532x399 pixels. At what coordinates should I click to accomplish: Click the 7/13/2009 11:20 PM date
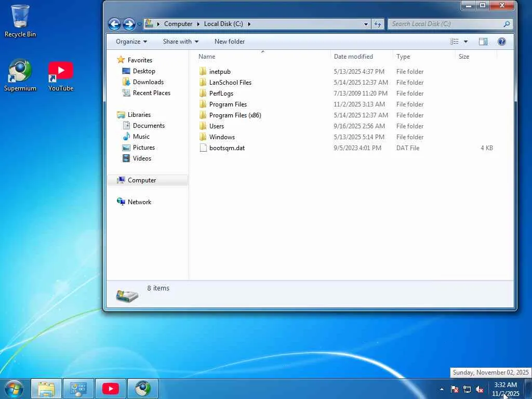pos(361,94)
